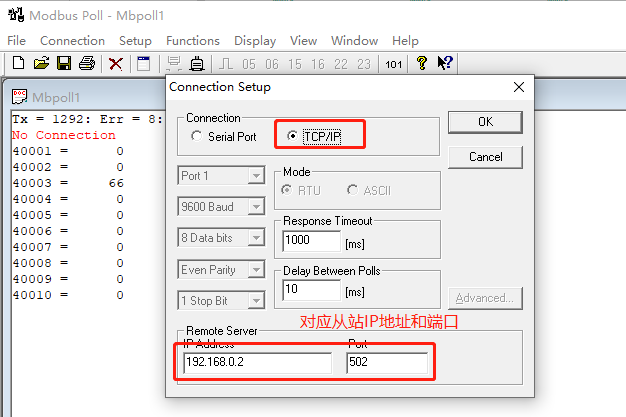Select function 06 toolbar button
The image size is (626, 417).
[272, 64]
